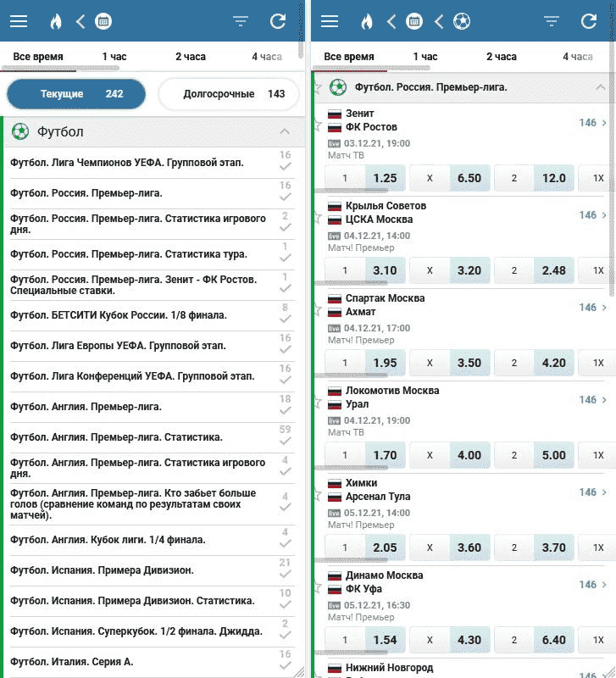Click horizontal odds scrollbar under Зенит match
616x678 pixels.
(x=352, y=190)
